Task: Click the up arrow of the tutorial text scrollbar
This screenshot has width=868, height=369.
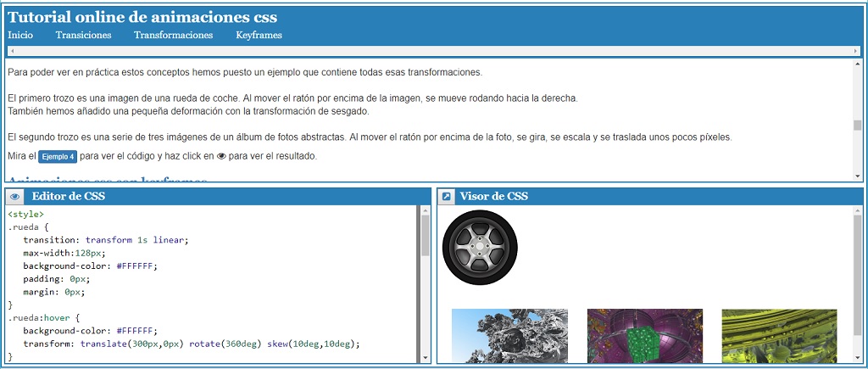Action: (x=858, y=64)
